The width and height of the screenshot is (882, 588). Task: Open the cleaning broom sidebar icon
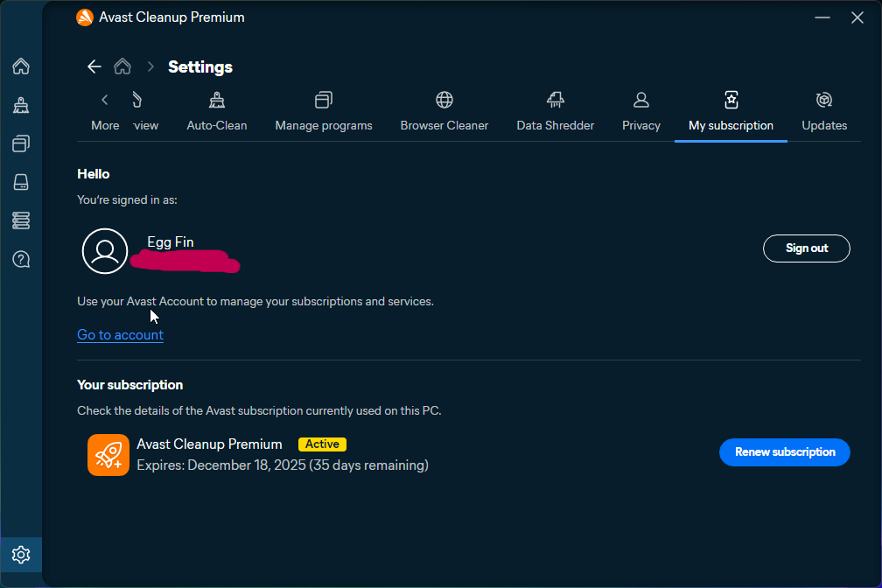coord(21,105)
